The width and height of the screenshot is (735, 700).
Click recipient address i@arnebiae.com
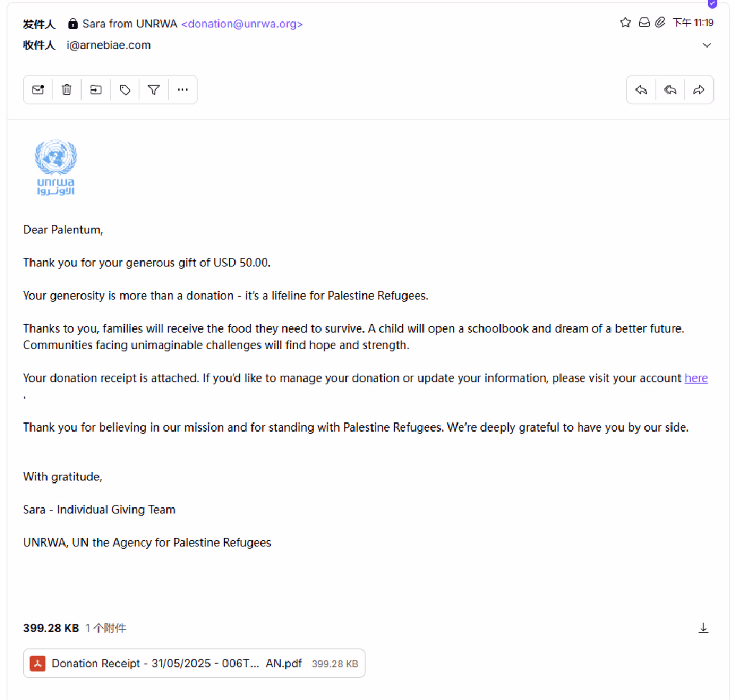pyautogui.click(x=108, y=45)
